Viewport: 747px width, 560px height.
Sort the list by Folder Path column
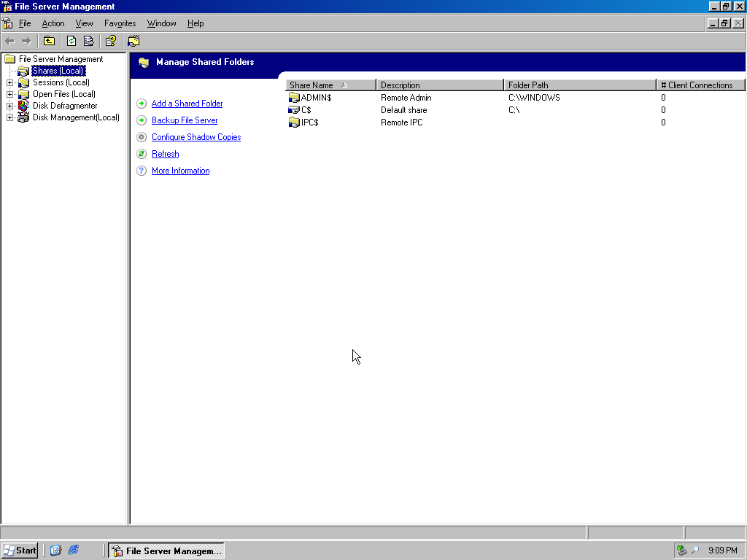coord(579,85)
